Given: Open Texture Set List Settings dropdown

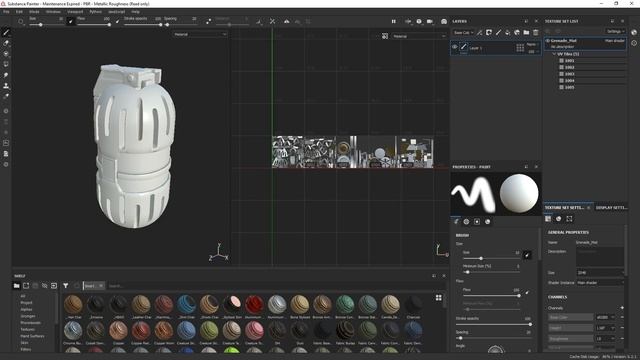Looking at the screenshot, I should coord(616,31).
